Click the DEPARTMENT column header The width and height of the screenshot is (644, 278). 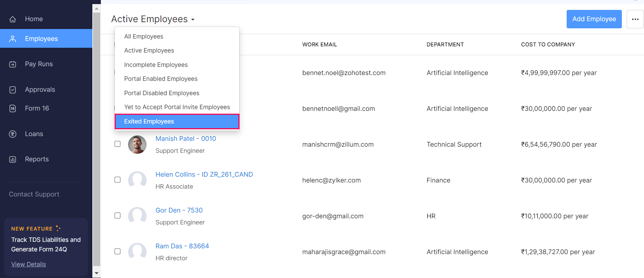tap(445, 45)
